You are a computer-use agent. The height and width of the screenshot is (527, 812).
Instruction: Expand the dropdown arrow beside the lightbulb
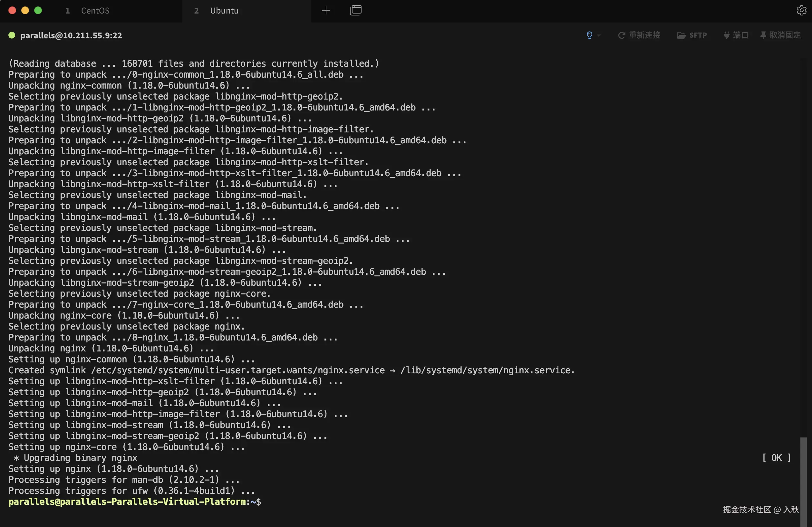[599, 35]
